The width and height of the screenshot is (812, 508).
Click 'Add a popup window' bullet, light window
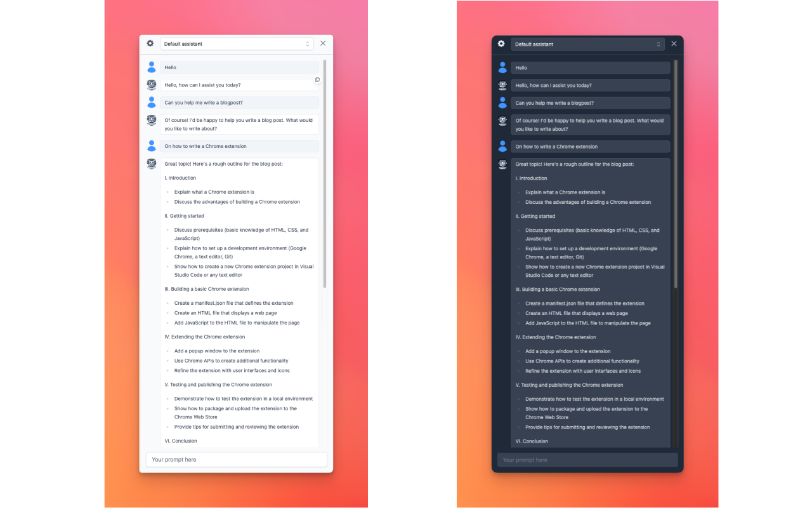pyautogui.click(x=217, y=351)
